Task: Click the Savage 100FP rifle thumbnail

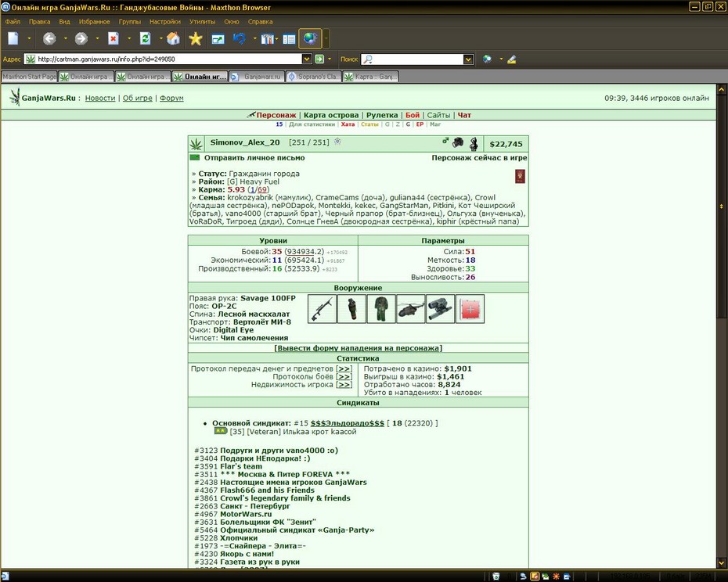Action: pos(322,309)
